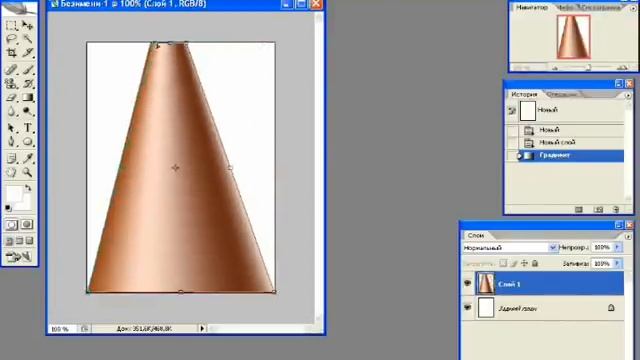Zoom out icon in Navigator panel
The image size is (640, 360).
tap(555, 68)
